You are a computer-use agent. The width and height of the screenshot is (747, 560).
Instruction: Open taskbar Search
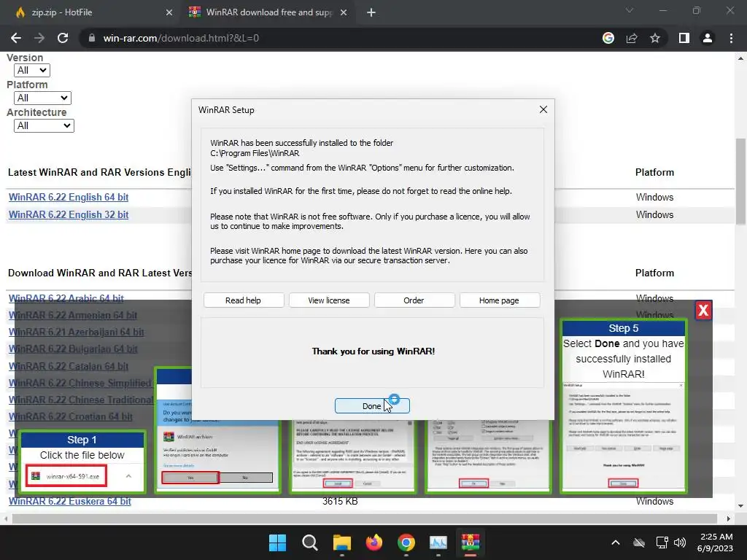point(309,542)
